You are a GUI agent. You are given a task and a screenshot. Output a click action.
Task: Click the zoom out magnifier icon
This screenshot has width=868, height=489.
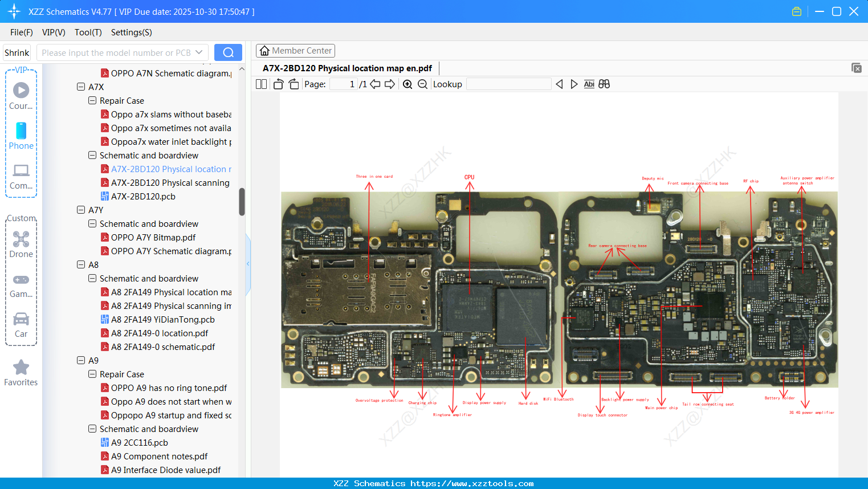coord(422,84)
